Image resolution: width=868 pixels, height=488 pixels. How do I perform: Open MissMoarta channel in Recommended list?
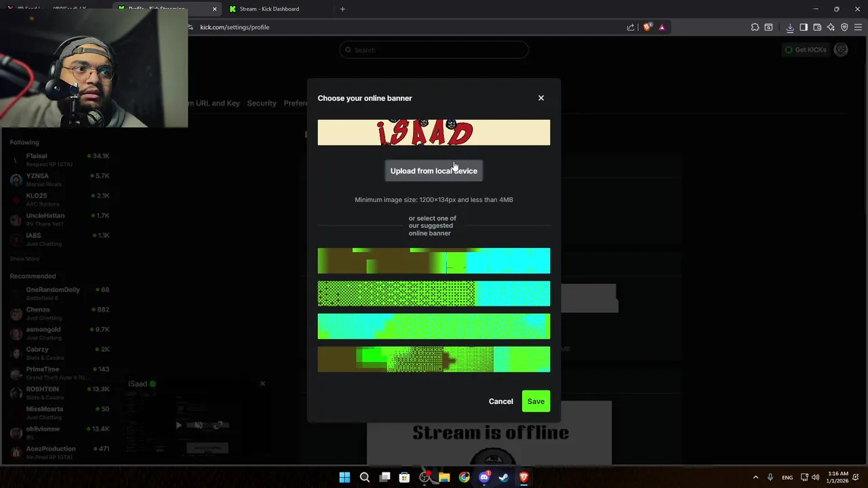point(60,413)
